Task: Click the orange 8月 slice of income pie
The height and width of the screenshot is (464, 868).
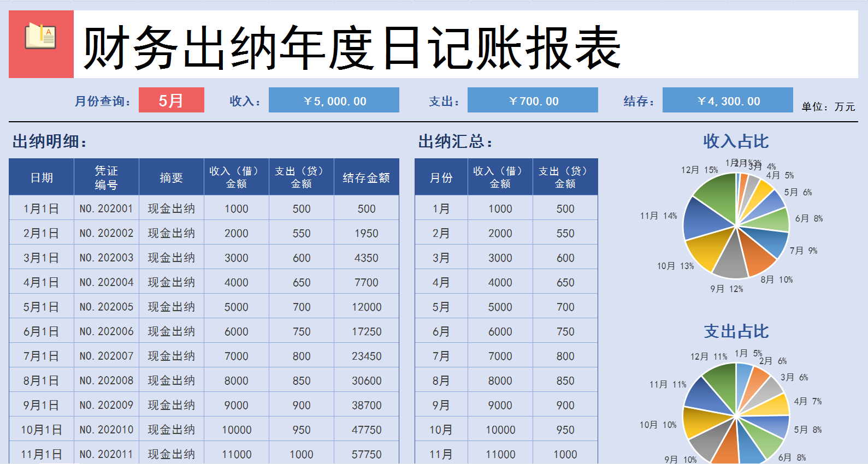Action: click(755, 253)
